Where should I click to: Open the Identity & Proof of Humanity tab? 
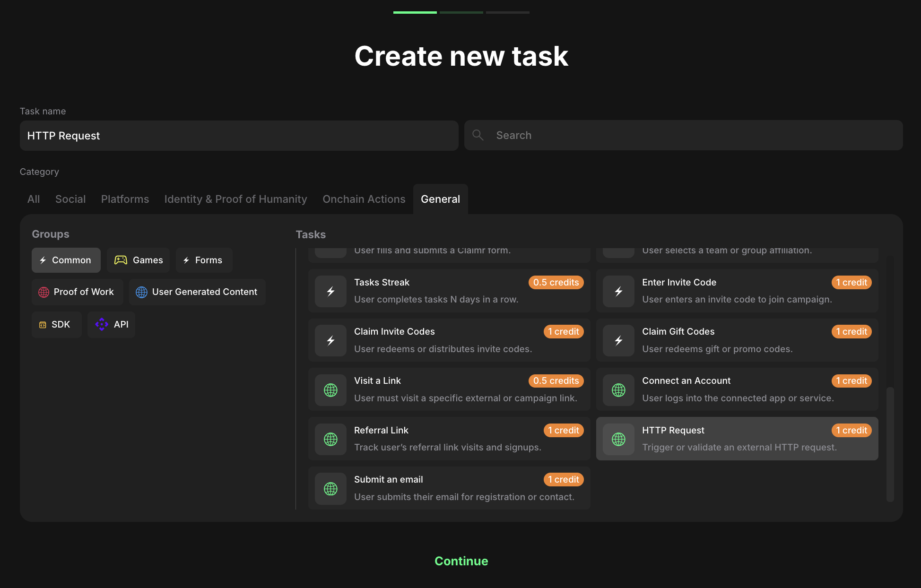pyautogui.click(x=235, y=199)
